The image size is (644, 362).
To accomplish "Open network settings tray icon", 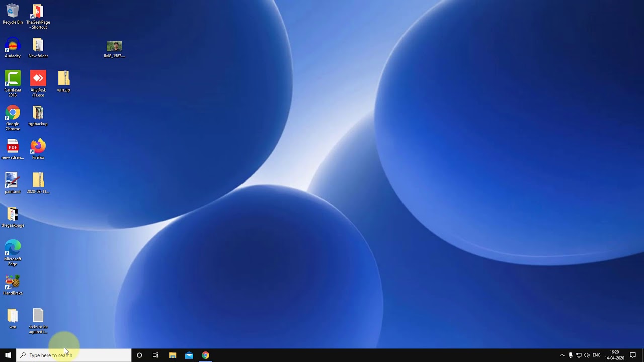I will point(578,355).
